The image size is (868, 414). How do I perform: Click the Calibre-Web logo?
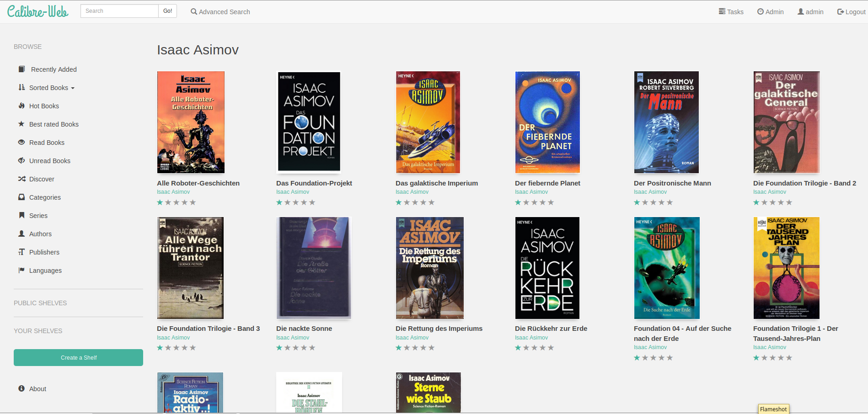[38, 11]
